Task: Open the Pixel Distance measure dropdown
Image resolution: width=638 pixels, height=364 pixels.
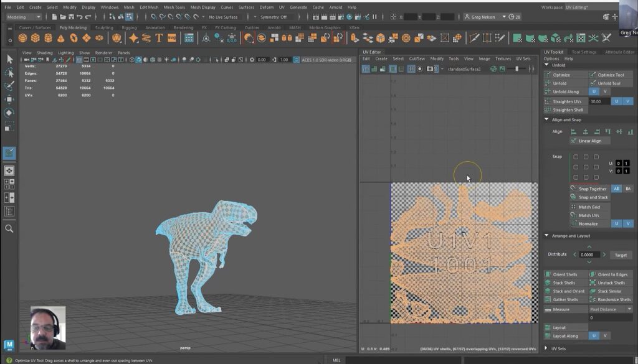Action: [611, 310]
